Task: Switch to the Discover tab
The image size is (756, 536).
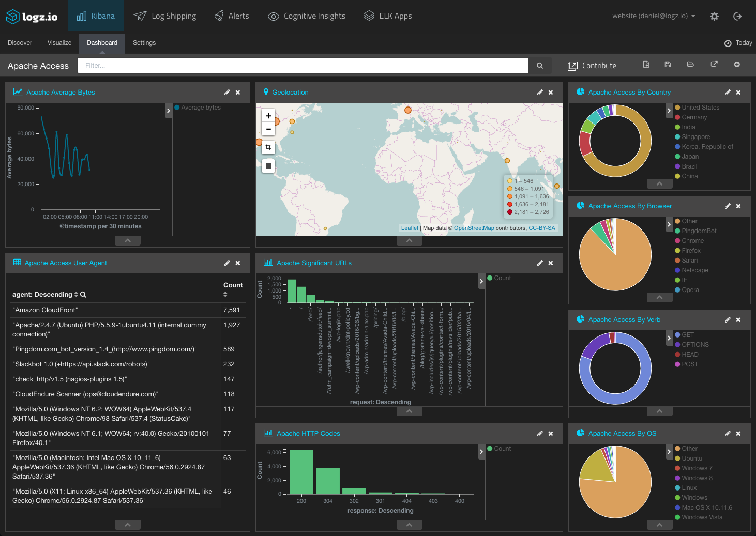Action: (20, 43)
